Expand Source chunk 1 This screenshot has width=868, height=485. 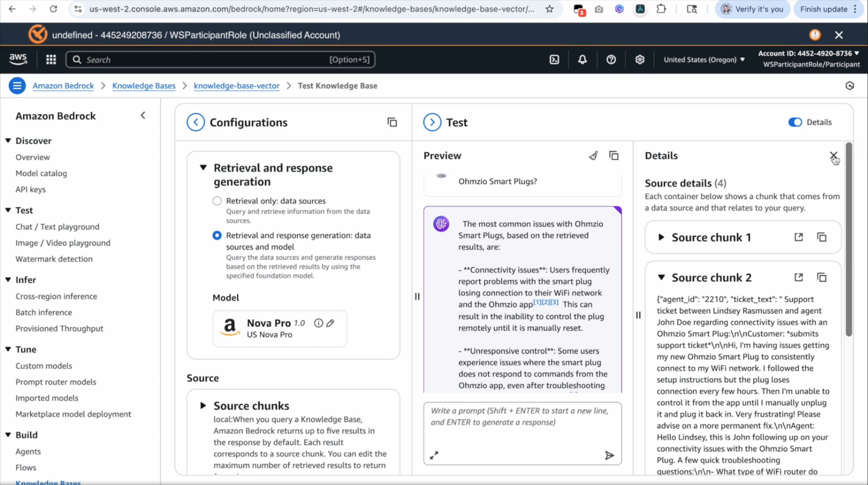click(661, 237)
